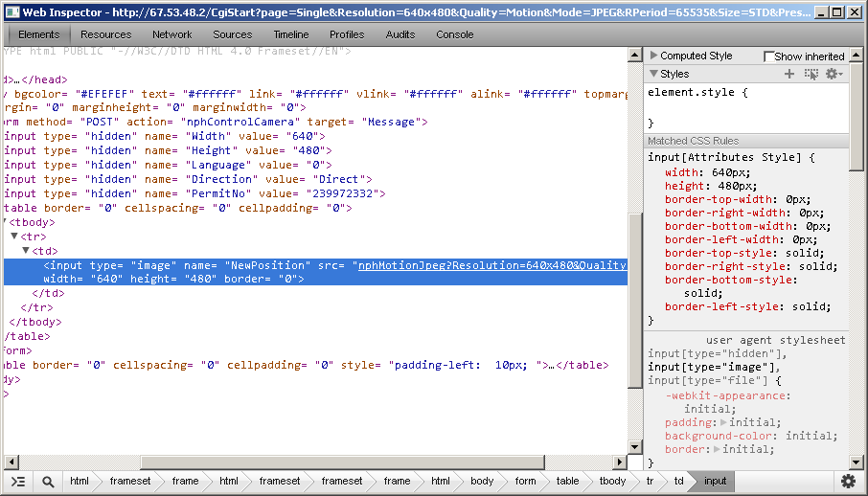Select the table breadcrumb
868x496 pixels.
coord(567,481)
